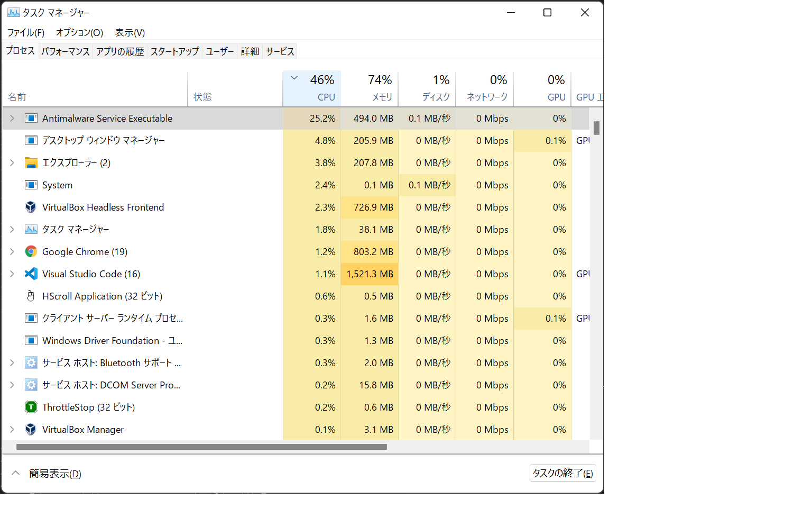Click the 726.9 MB memory cell

click(370, 207)
